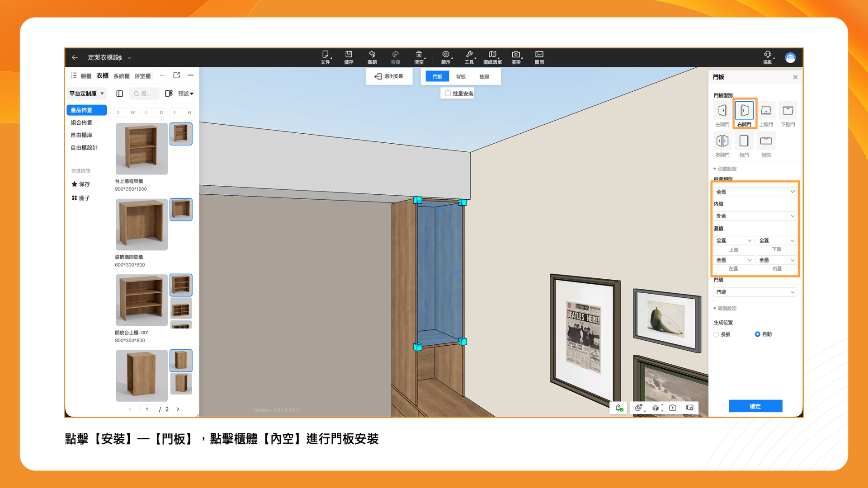868x488 pixels.
Task: Click the 確定 confirm button
Action: click(755, 406)
